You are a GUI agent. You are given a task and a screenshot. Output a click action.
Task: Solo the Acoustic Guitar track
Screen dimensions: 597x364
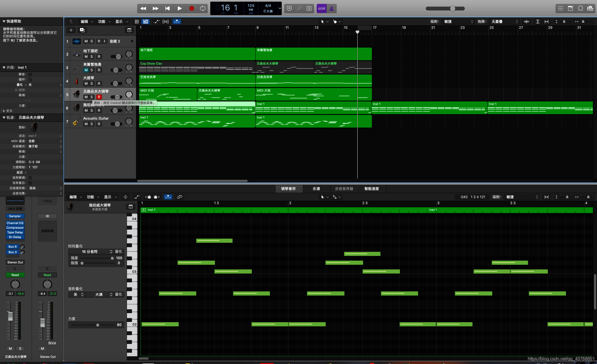click(92, 124)
